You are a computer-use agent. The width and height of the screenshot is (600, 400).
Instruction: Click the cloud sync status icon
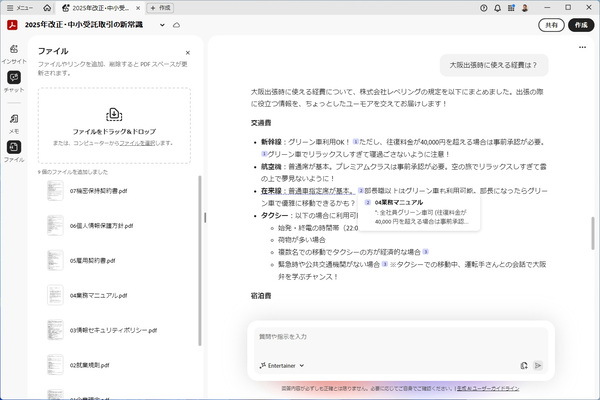(x=177, y=23)
